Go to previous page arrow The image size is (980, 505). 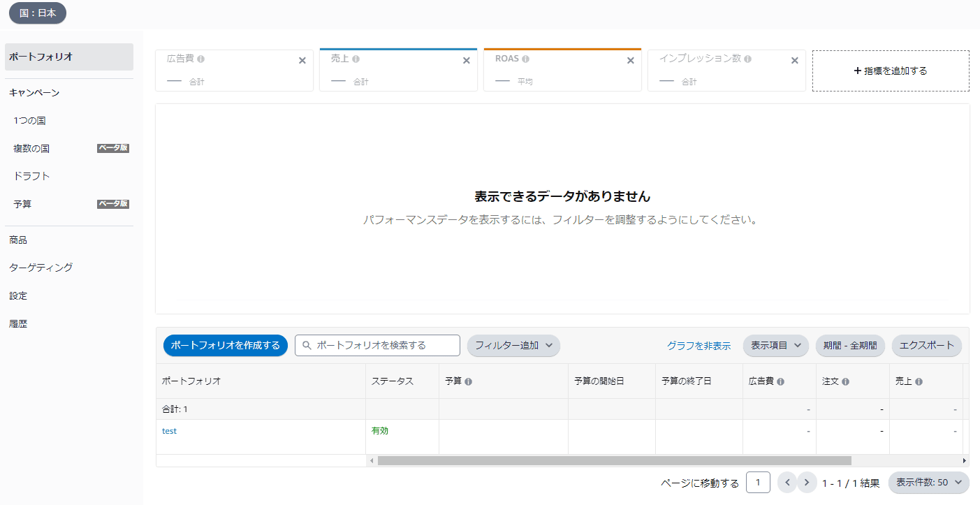(787, 483)
